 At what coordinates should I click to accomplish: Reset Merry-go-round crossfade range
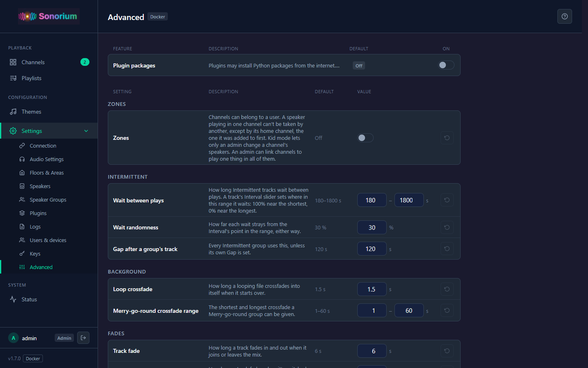[447, 310]
